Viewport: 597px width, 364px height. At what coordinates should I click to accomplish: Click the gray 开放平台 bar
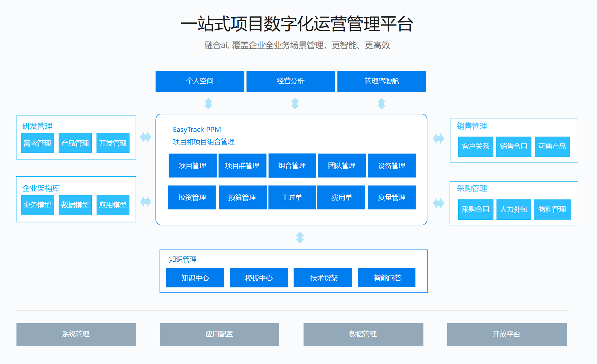(507, 334)
